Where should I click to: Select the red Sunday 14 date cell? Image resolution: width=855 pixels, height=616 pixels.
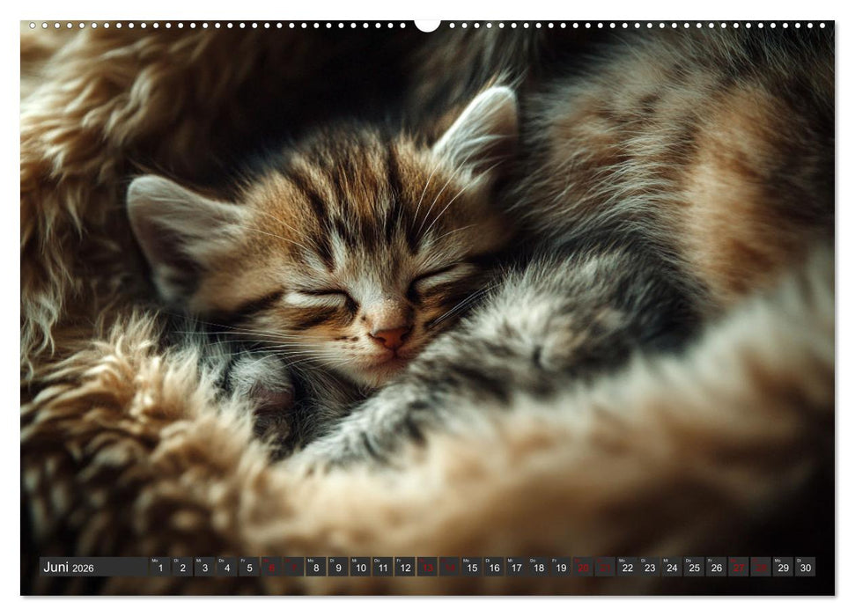click(449, 568)
